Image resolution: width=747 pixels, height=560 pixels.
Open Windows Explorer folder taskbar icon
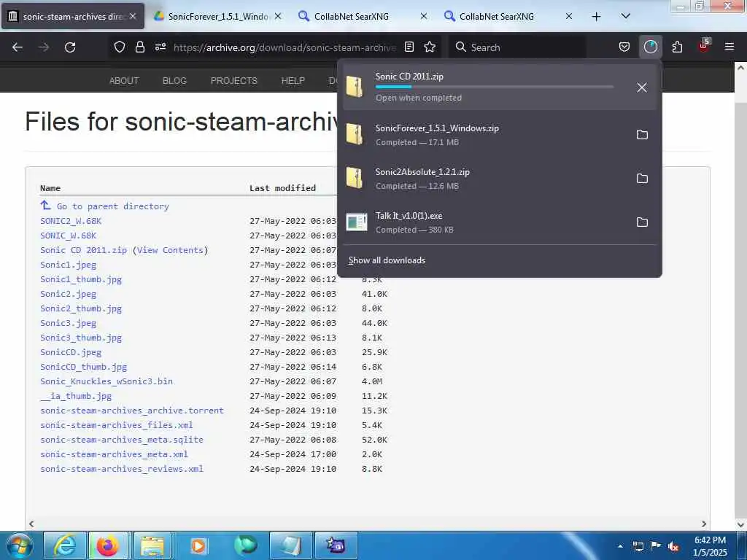tap(152, 545)
